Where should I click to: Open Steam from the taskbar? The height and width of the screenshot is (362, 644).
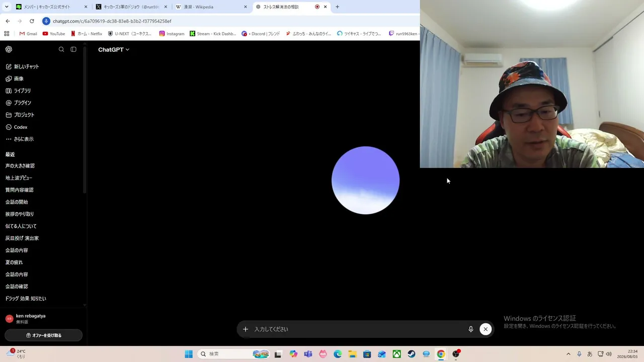pos(412,354)
